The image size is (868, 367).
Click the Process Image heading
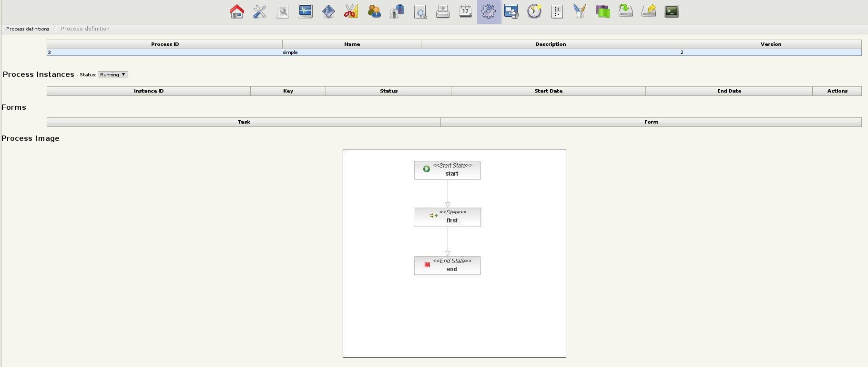coord(31,138)
